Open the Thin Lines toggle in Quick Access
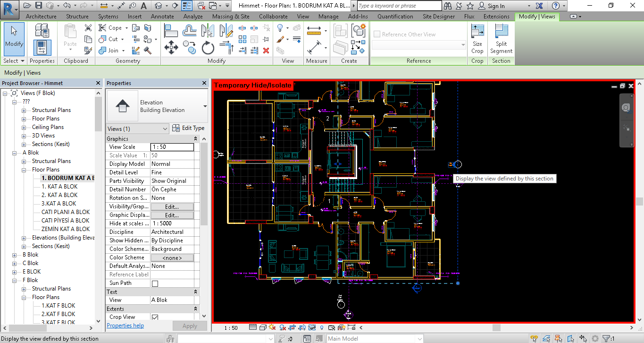Screen dimensions: 644x343 point(187,6)
